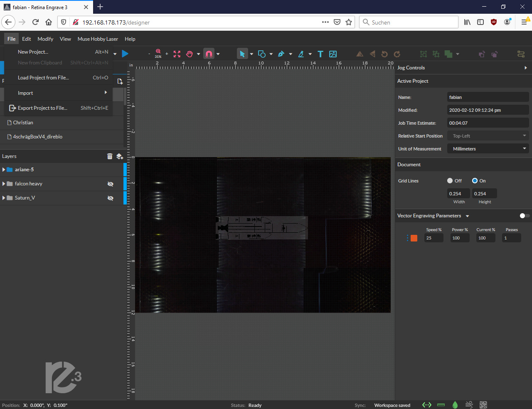Click the air assist wind status icon
The width and height of the screenshot is (532, 409).
pyautogui.click(x=469, y=405)
